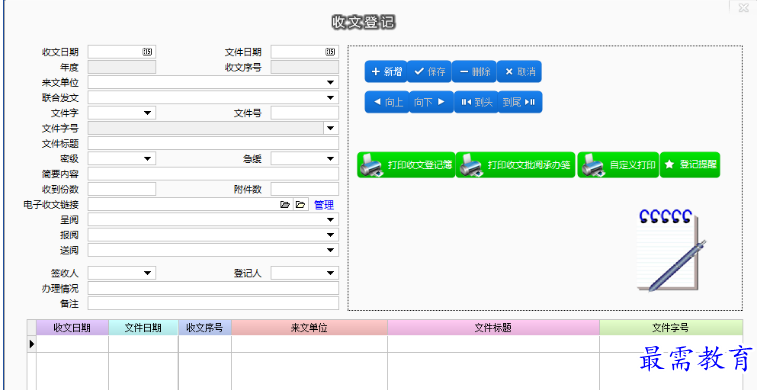
Task: Click the 附件数 input field
Action: [305, 189]
